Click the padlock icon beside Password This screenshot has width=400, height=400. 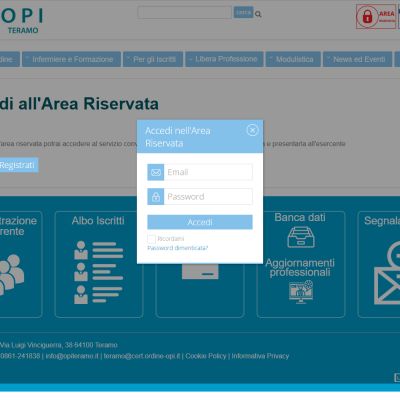click(156, 197)
